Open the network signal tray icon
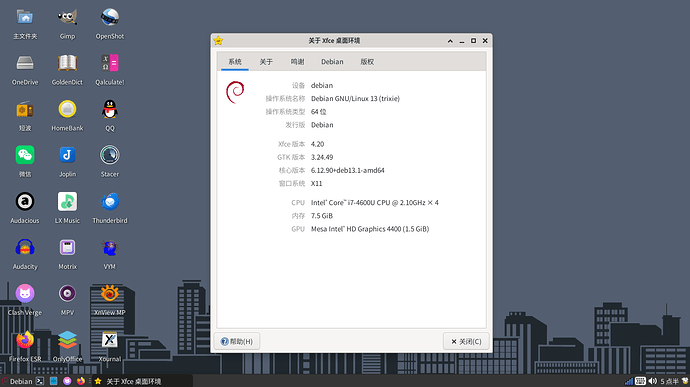This screenshot has height=387, width=690. [629, 381]
